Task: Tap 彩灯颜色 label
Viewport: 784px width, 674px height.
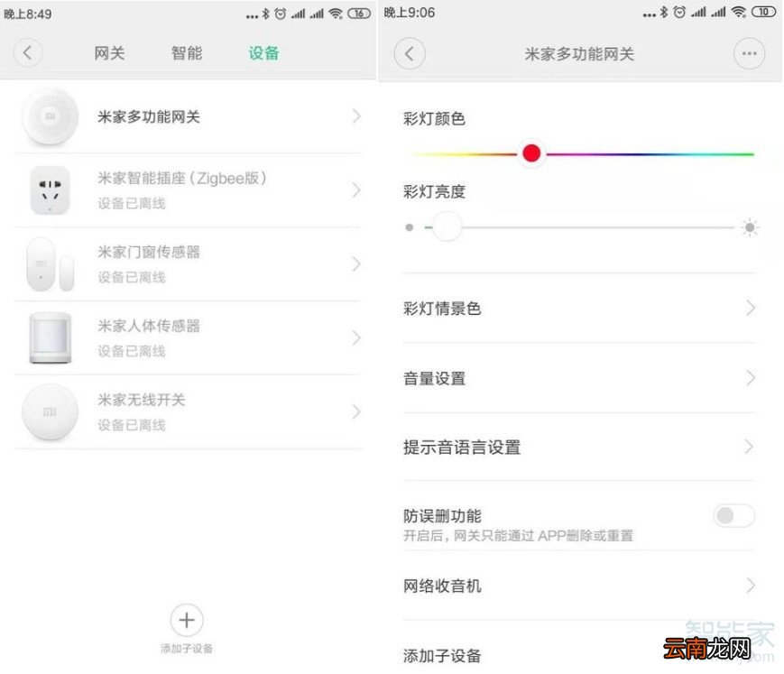Action: click(x=434, y=118)
